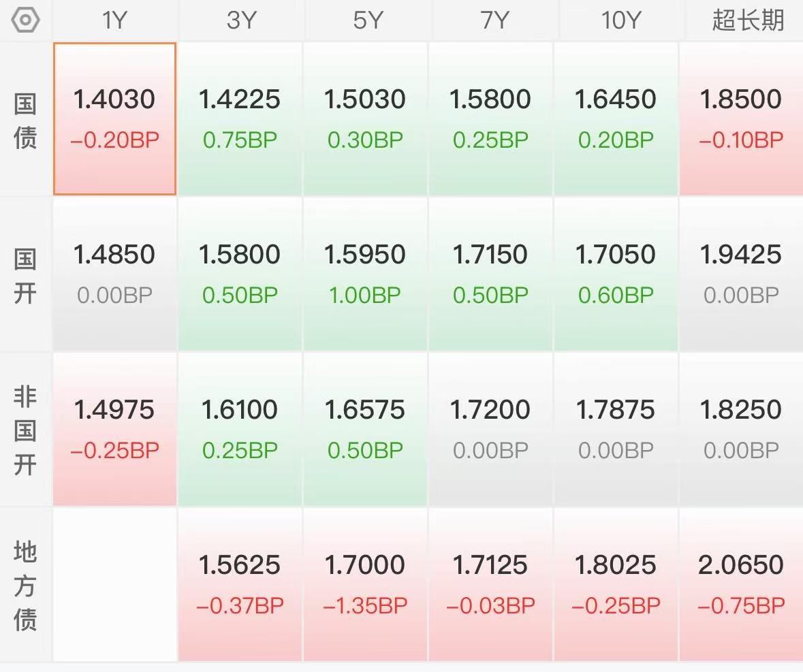Click the 国债 1Y cell showing 1.4030
The image size is (803, 672).
tap(114, 118)
